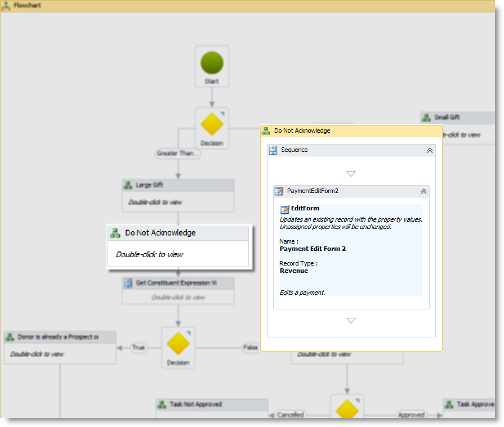Click the Approved branch label
The width and height of the screenshot is (504, 427).
[x=411, y=415]
